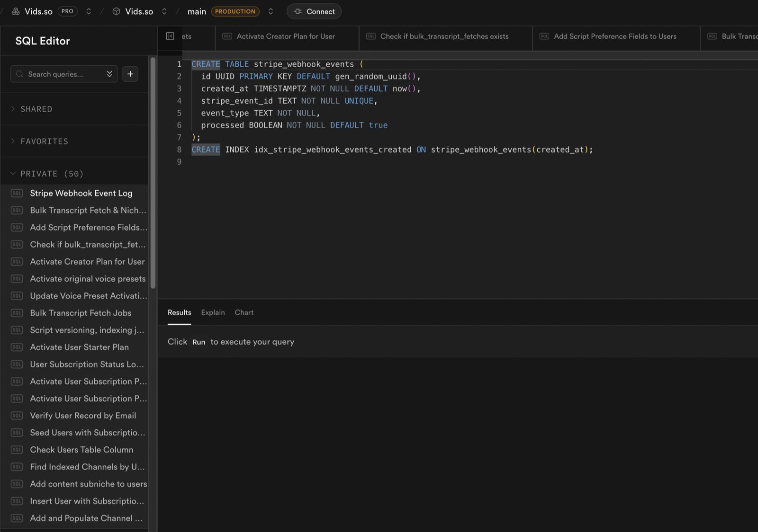Click SQL icon beside Activate User Starter Plan
Image resolution: width=758 pixels, height=532 pixels.
pos(17,347)
